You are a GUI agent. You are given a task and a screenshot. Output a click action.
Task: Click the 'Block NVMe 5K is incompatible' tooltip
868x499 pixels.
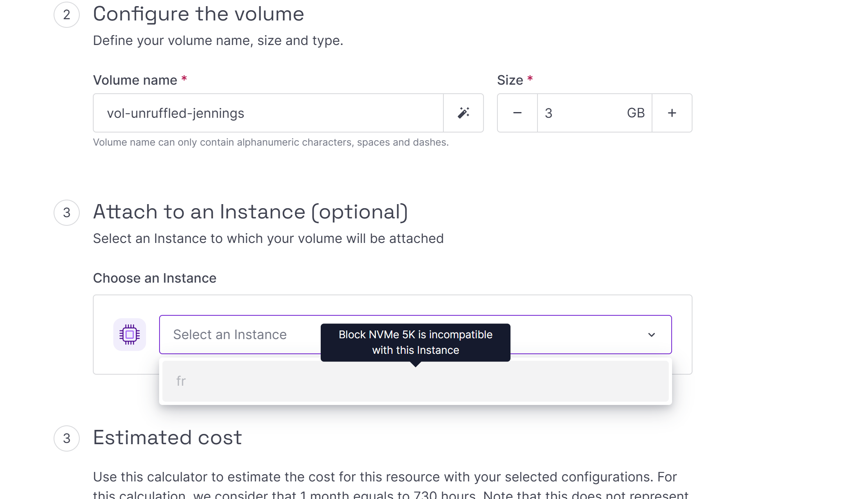coord(415,343)
